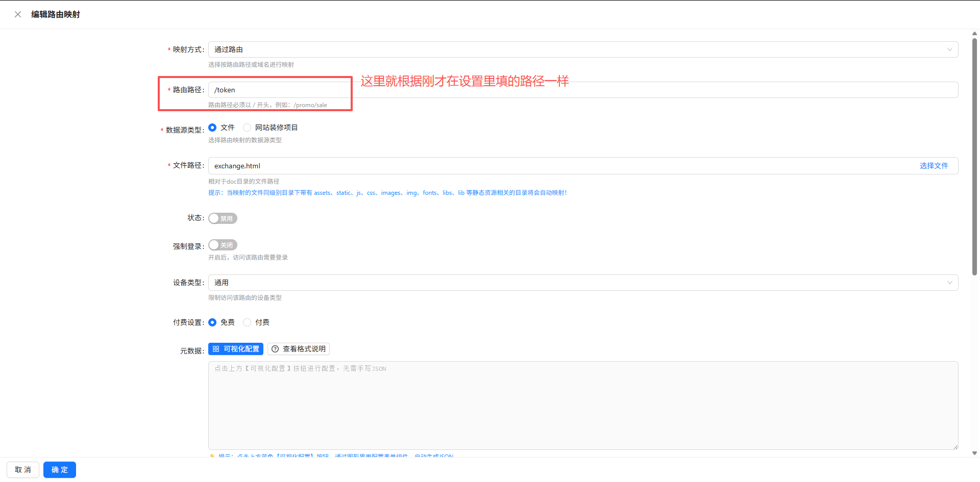980x482 pixels.
Task: Click the 文件路径 input with exchange.html
Action: point(561,166)
